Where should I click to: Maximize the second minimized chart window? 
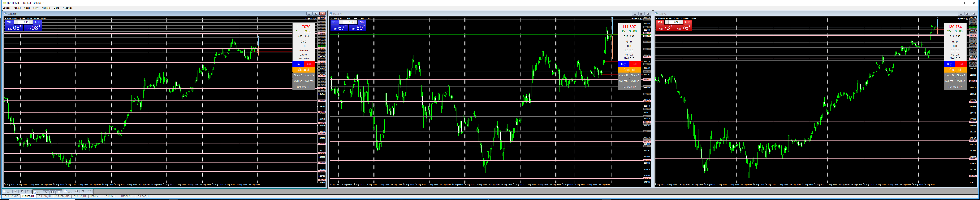[52, 192]
